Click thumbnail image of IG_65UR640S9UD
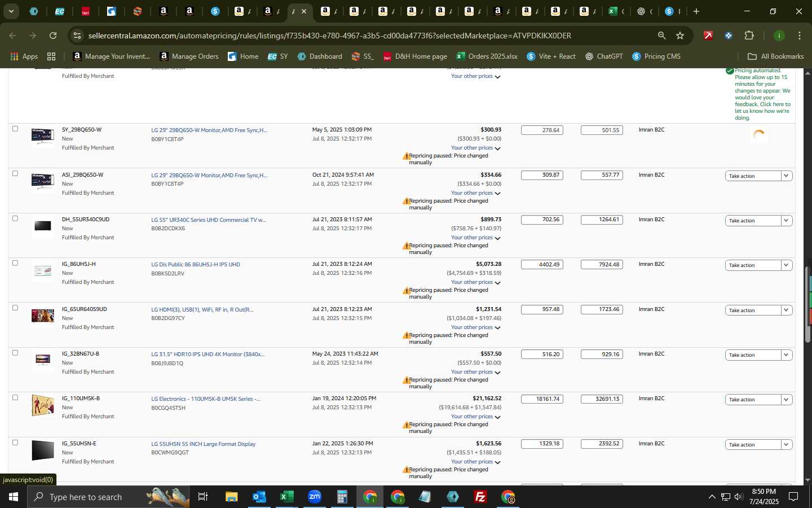The width and height of the screenshot is (812, 508). coord(43,316)
